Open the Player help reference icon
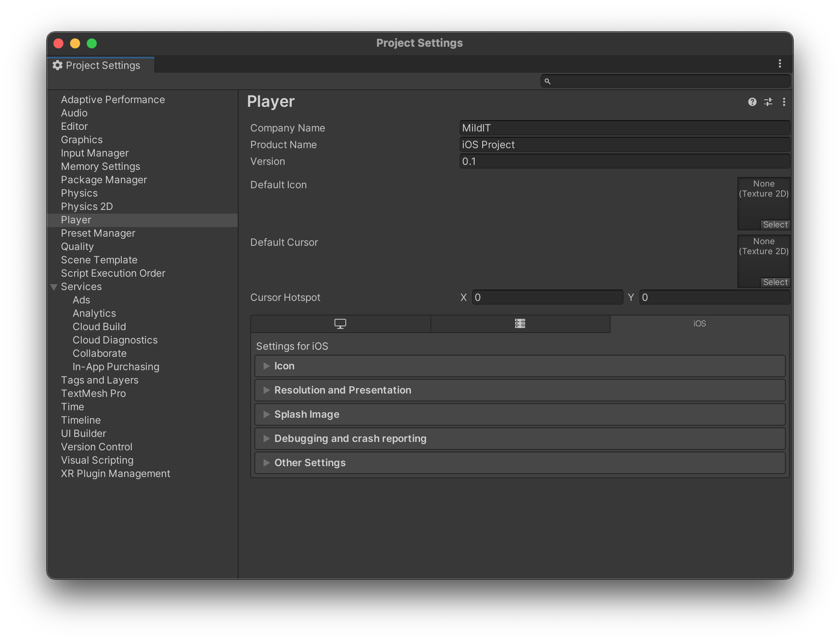Image resolution: width=840 pixels, height=641 pixels. pos(752,102)
